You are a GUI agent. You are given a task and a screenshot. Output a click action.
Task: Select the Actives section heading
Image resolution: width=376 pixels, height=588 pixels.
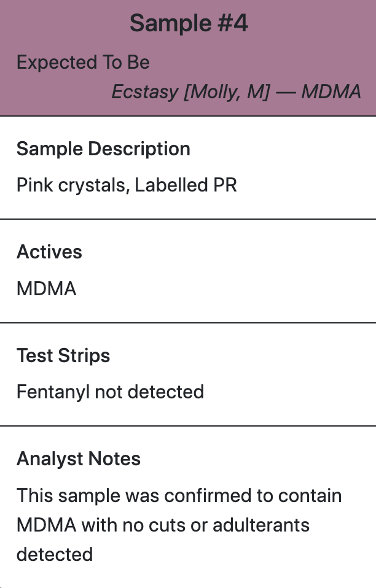[x=49, y=252]
